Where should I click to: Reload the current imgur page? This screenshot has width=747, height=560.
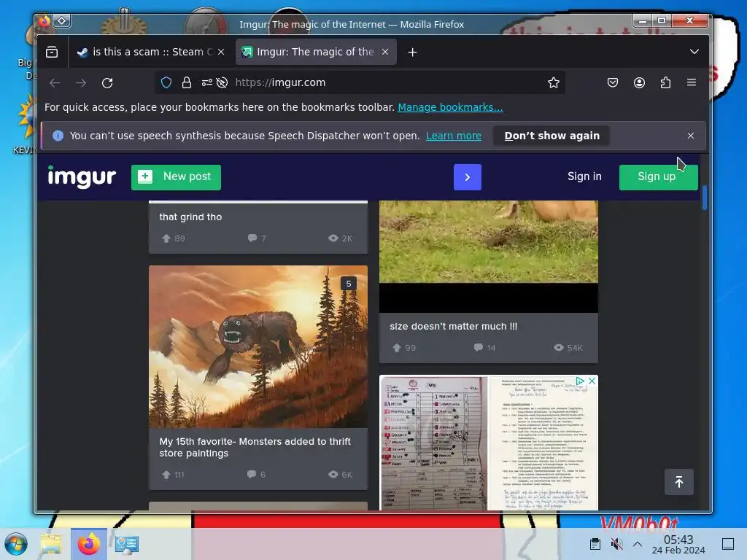coord(107,83)
